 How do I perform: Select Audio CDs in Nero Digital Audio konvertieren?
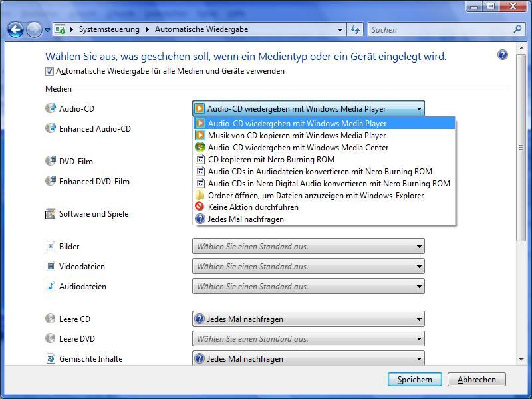(x=324, y=184)
